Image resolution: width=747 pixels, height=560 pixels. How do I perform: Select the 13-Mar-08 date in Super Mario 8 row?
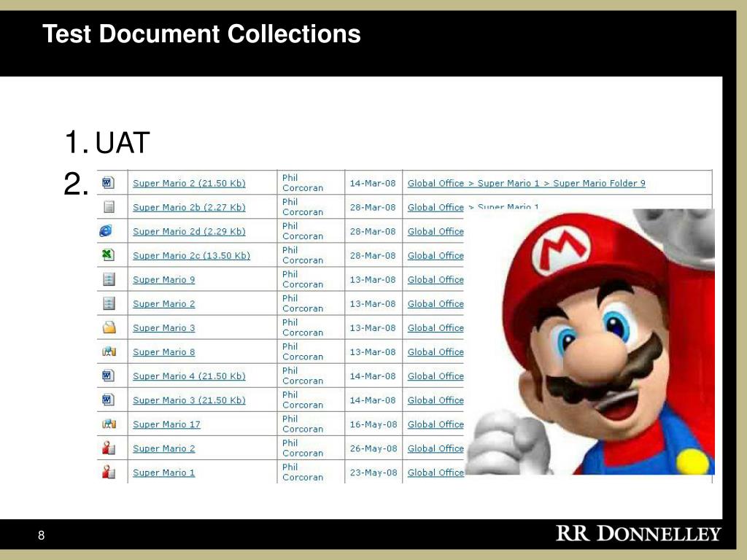(x=373, y=352)
